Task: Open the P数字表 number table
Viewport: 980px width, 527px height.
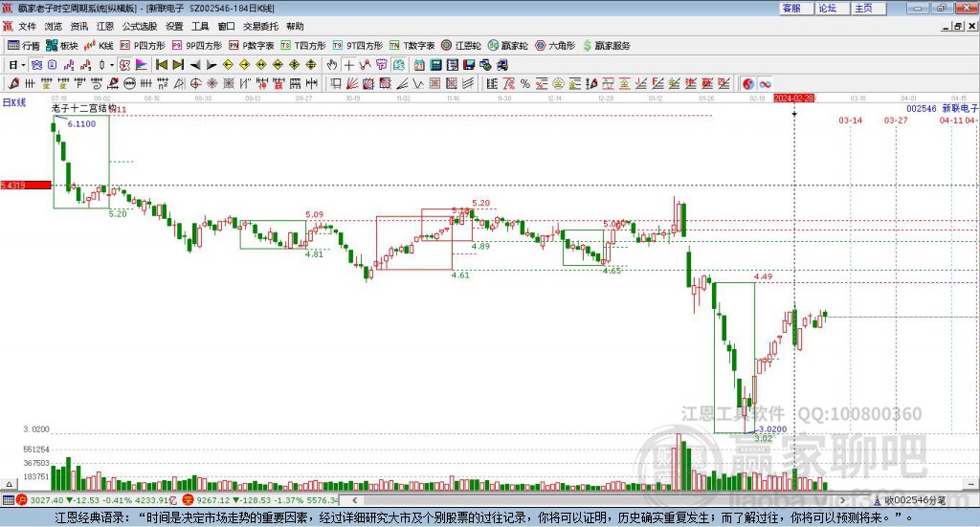Action: [x=252, y=46]
